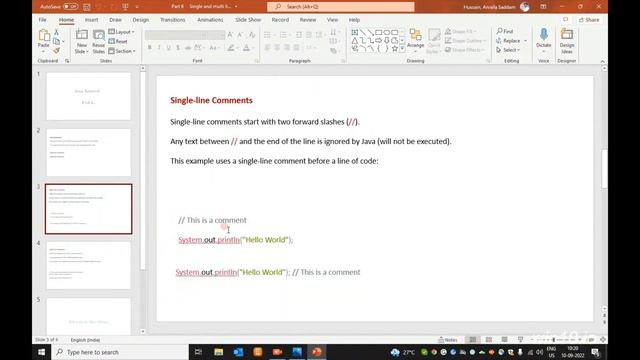Viewport: 640px width, 360px height.
Task: Open the Design Ideas pane
Action: tap(567, 40)
